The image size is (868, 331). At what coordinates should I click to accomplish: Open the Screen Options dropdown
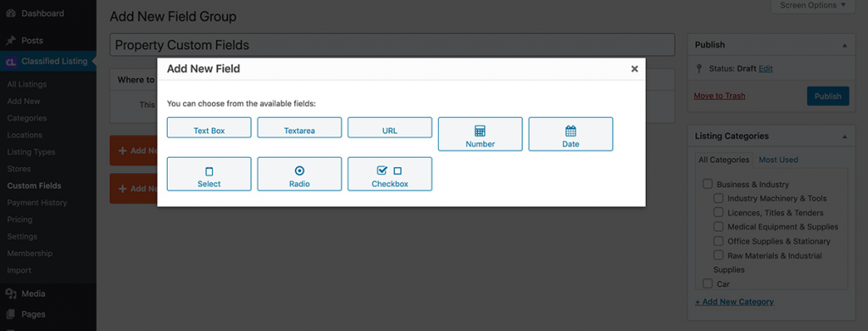pyautogui.click(x=813, y=6)
